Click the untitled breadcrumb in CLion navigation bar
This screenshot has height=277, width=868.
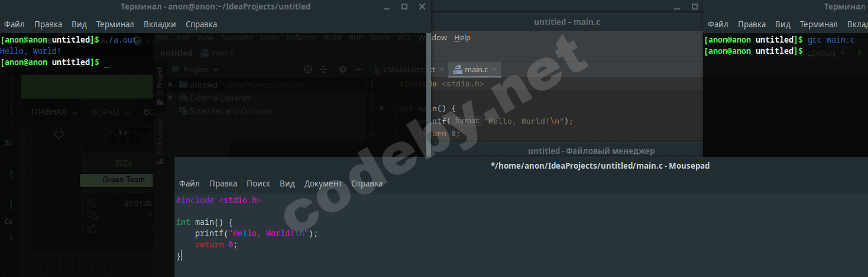[176, 53]
